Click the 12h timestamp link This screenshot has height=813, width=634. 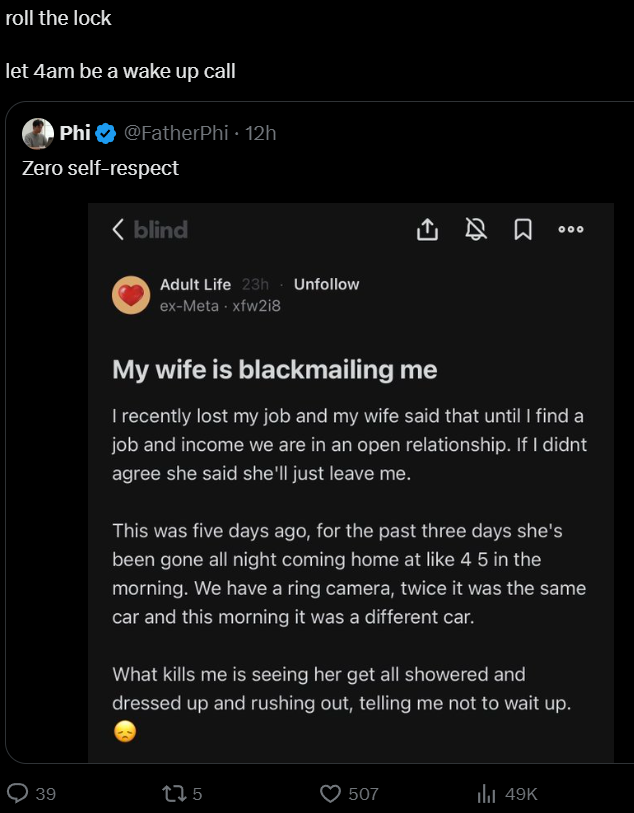click(260, 134)
